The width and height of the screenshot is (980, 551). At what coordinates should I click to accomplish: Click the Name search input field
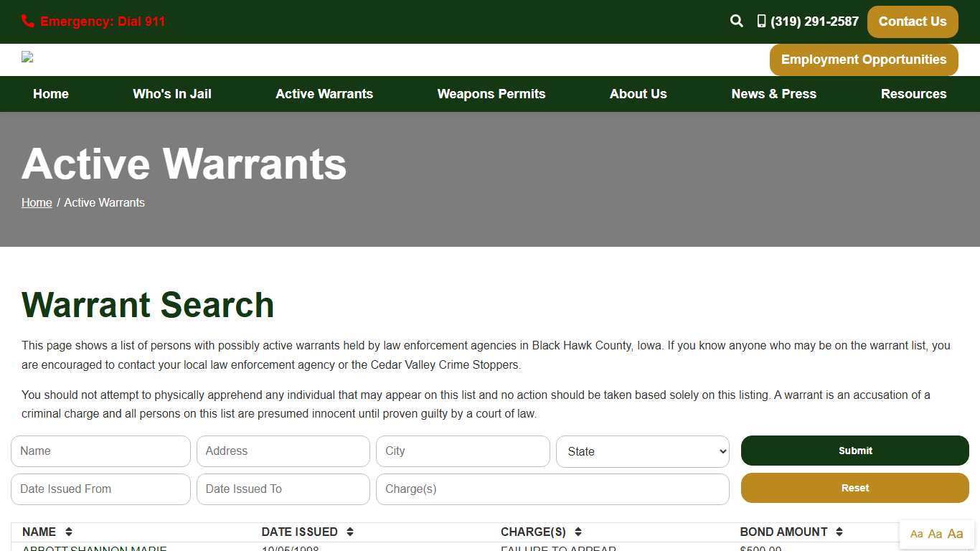coord(100,451)
